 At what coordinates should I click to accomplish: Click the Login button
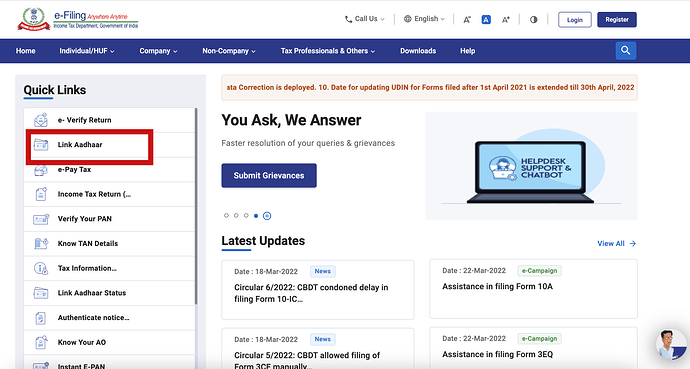[x=574, y=19]
